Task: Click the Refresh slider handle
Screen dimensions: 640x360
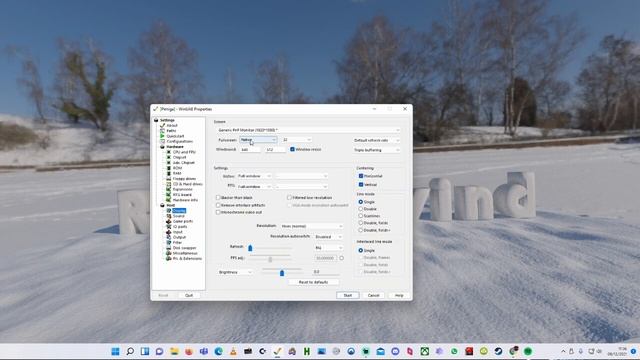Action: click(250, 248)
